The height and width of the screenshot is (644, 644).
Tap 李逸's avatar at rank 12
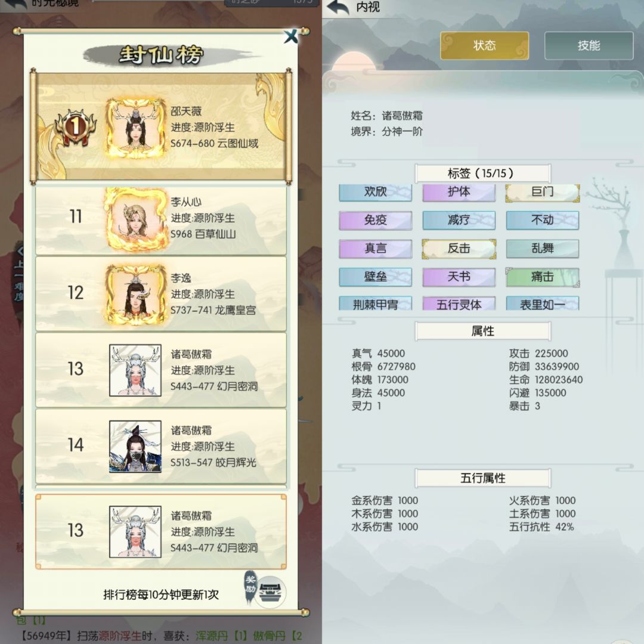(135, 295)
